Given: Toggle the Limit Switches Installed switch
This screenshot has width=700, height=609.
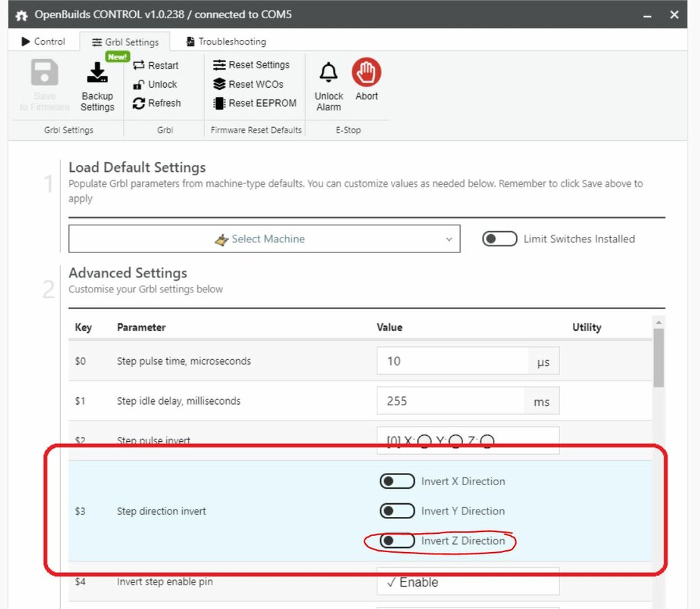Looking at the screenshot, I should [499, 239].
